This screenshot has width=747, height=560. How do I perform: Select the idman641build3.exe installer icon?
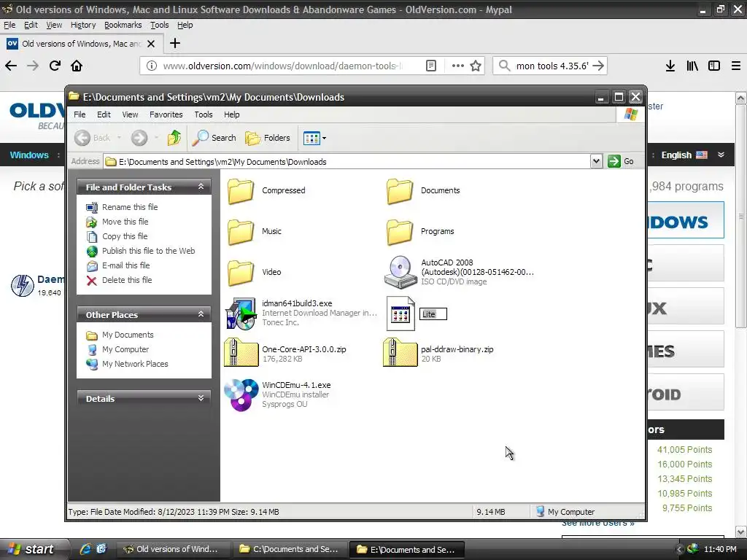[x=241, y=314]
